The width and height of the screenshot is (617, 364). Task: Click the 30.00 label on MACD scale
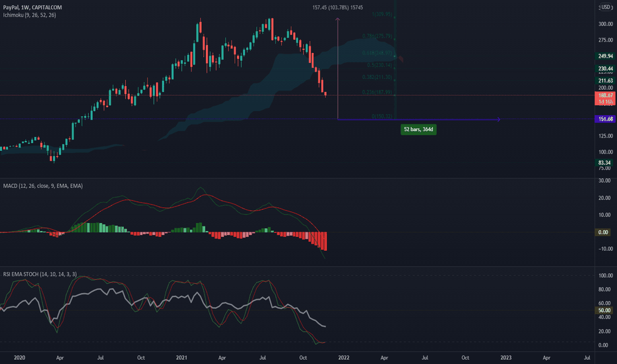click(604, 181)
